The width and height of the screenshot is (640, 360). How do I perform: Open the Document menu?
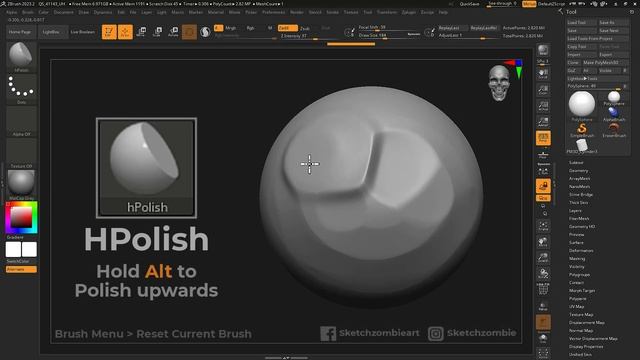coord(64,12)
